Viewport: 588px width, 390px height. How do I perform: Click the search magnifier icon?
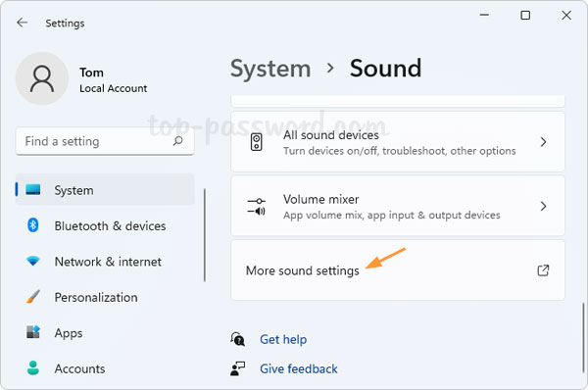177,141
